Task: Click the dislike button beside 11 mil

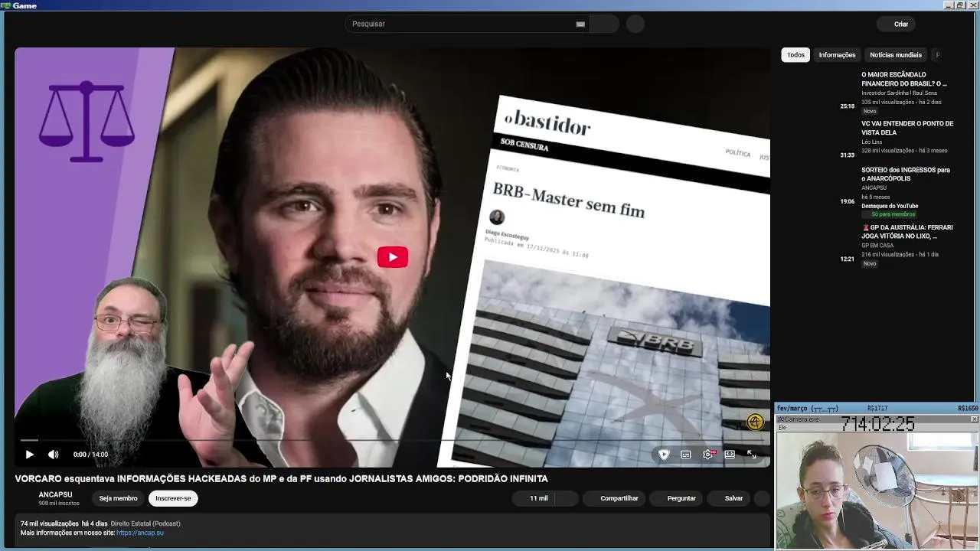Action: 567,498
